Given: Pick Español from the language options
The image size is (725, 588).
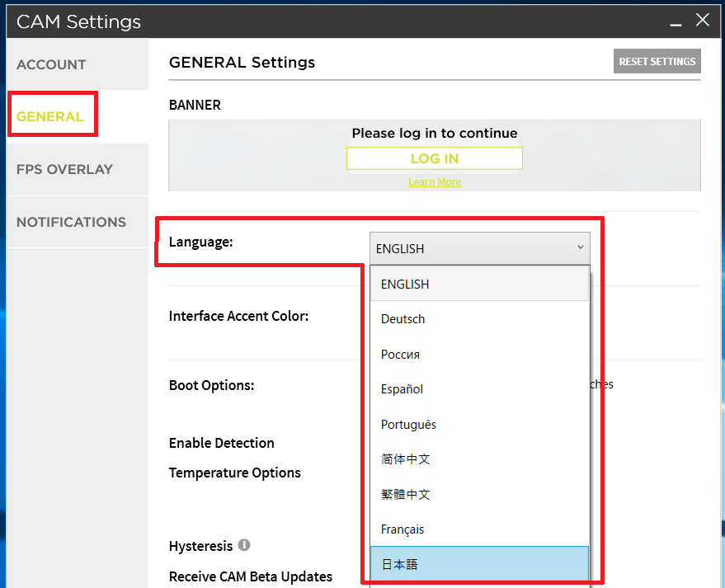Looking at the screenshot, I should (x=479, y=389).
